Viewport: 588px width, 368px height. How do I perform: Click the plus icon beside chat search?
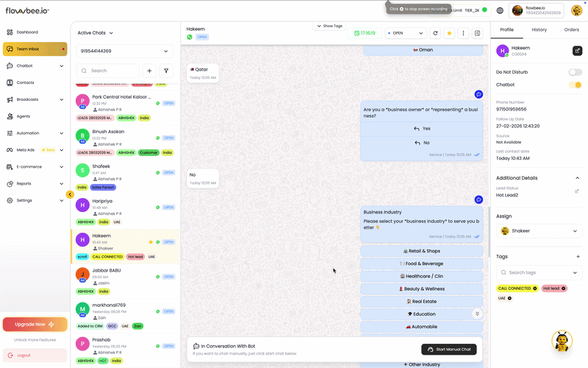pos(149,71)
